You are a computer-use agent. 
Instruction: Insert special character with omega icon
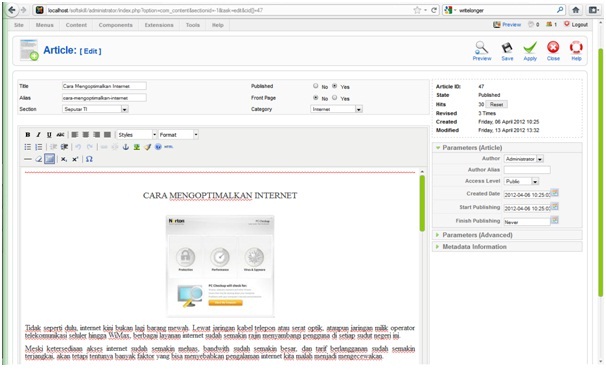pyautogui.click(x=89, y=159)
